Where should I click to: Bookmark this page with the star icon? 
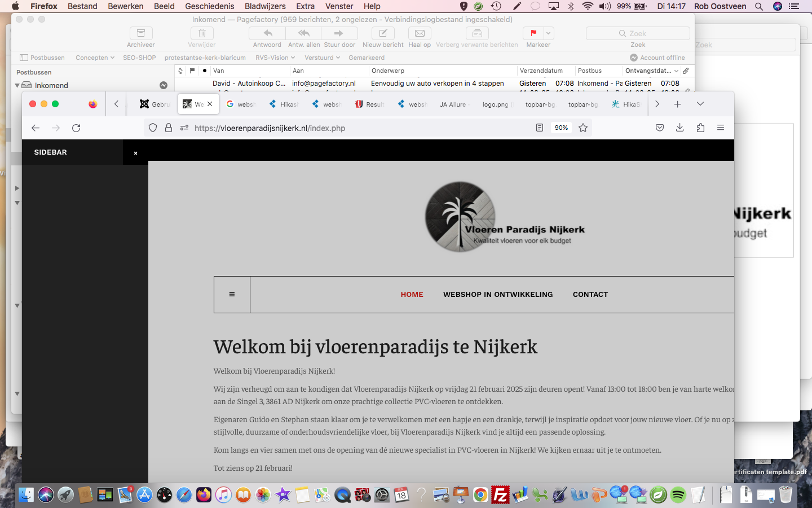[x=583, y=128]
